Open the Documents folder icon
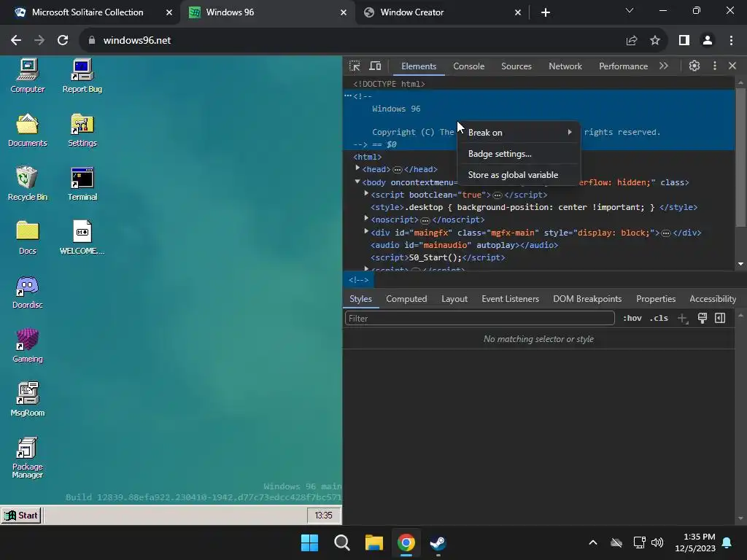747x560 pixels. click(27, 130)
